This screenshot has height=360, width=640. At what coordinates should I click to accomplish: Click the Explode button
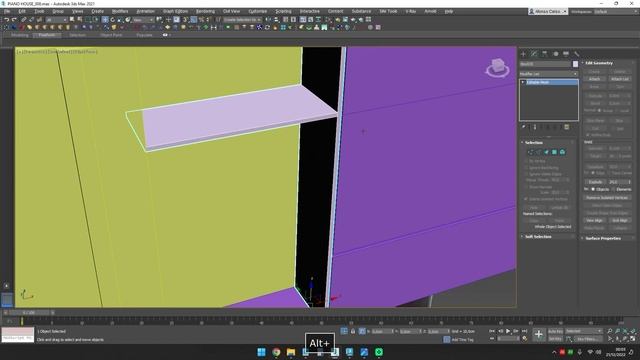coord(595,182)
